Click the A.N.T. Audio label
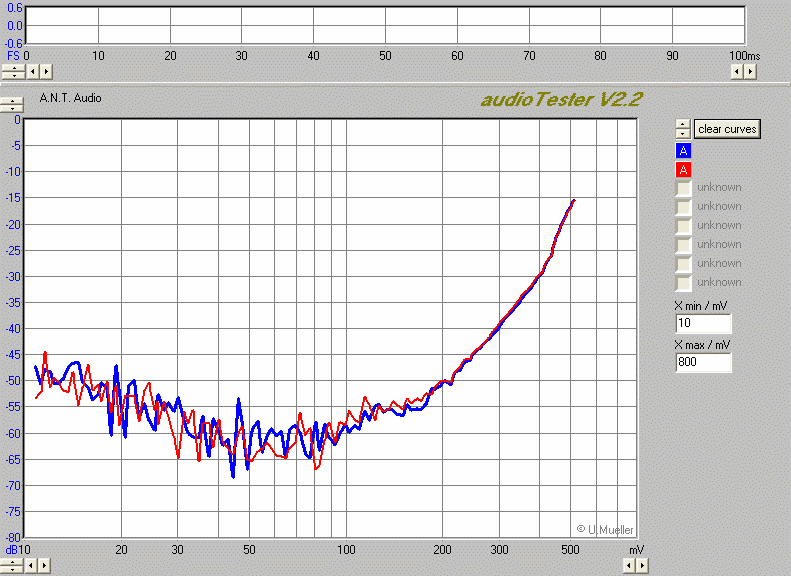791x576 pixels. pos(70,98)
